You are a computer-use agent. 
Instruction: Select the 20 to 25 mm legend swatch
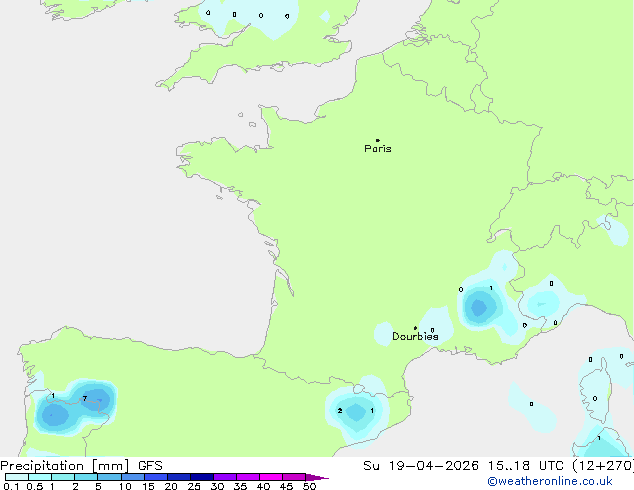click(x=178, y=477)
